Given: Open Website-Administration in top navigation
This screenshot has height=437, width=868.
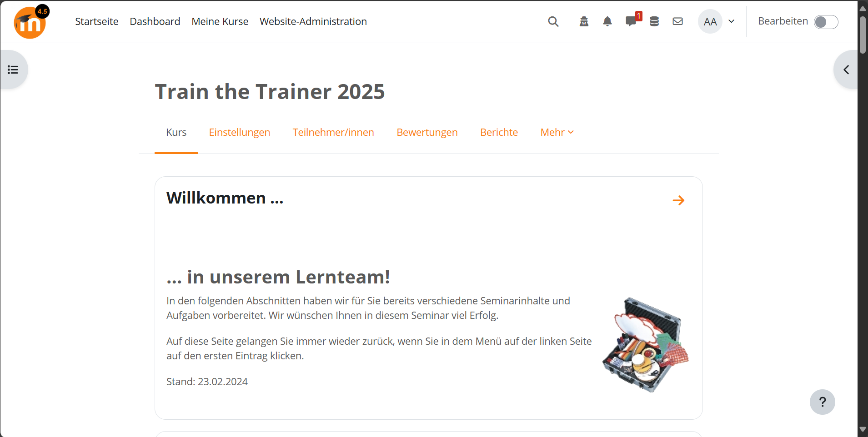Looking at the screenshot, I should [313, 21].
